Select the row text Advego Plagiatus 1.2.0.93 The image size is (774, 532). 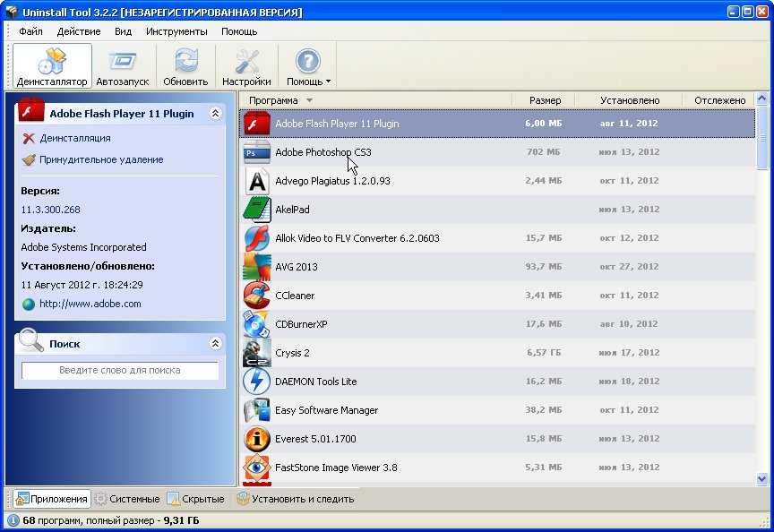point(332,181)
